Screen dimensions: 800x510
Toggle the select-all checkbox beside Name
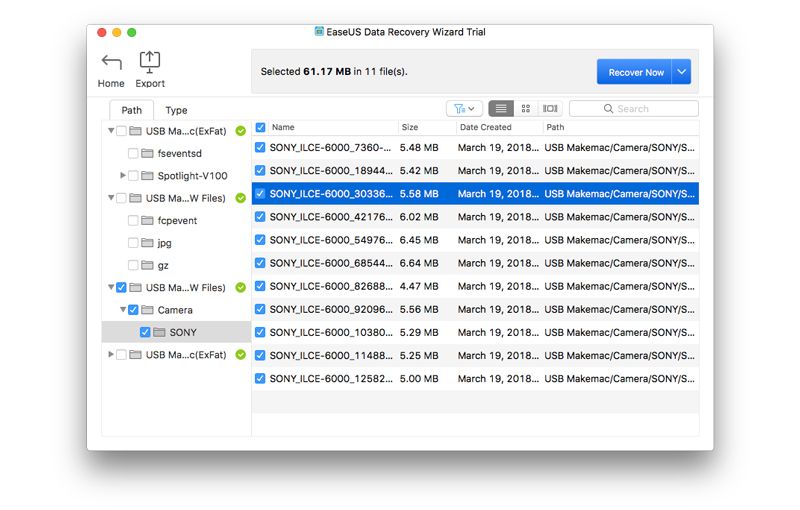(x=260, y=128)
